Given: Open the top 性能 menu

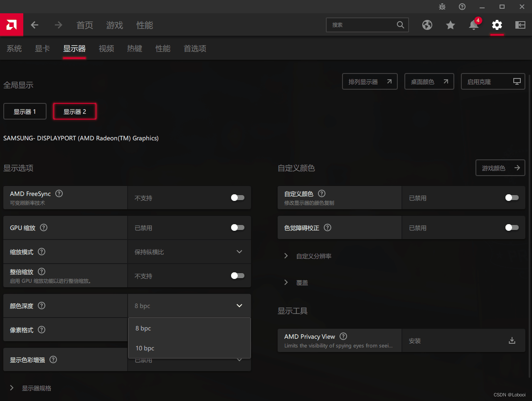Looking at the screenshot, I should (145, 25).
